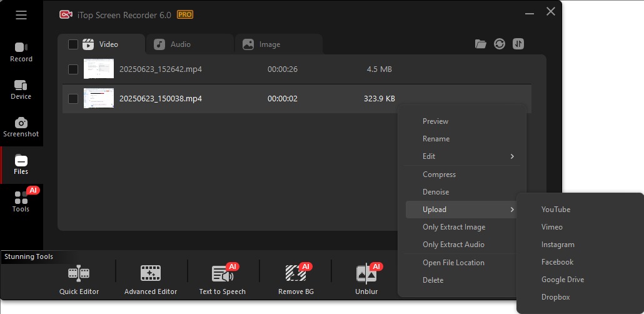Upload the video to Vimeo

tap(552, 227)
